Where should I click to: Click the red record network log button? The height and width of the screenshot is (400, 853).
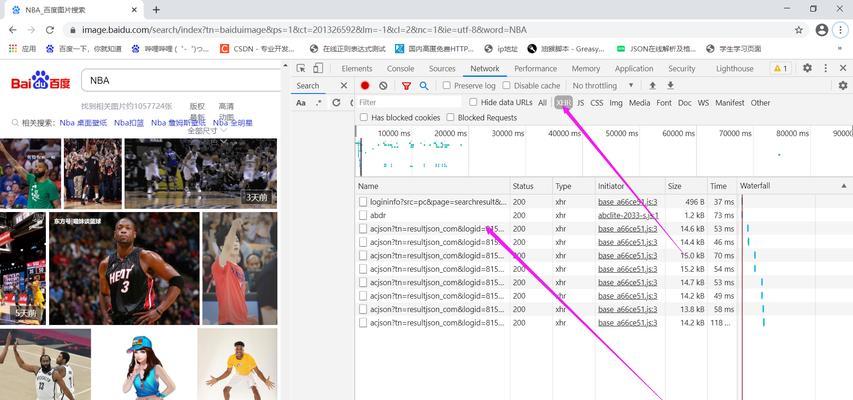[365, 86]
